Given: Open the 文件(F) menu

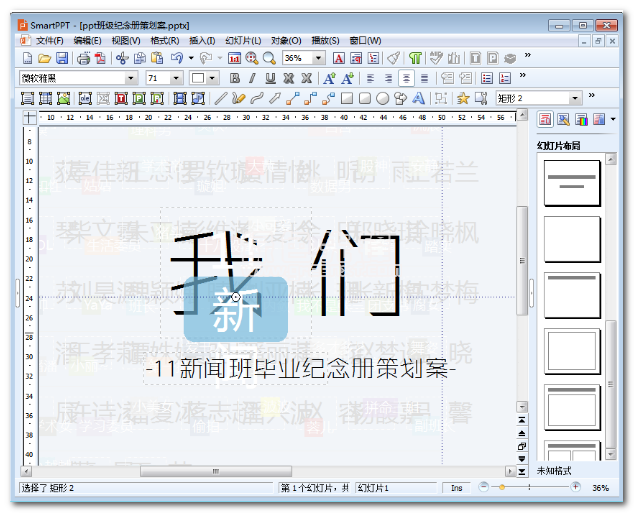Looking at the screenshot, I should 50,41.
